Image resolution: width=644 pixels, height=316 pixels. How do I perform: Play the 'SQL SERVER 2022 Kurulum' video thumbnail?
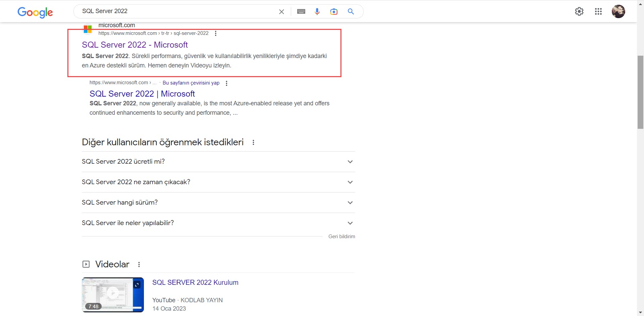tap(113, 295)
